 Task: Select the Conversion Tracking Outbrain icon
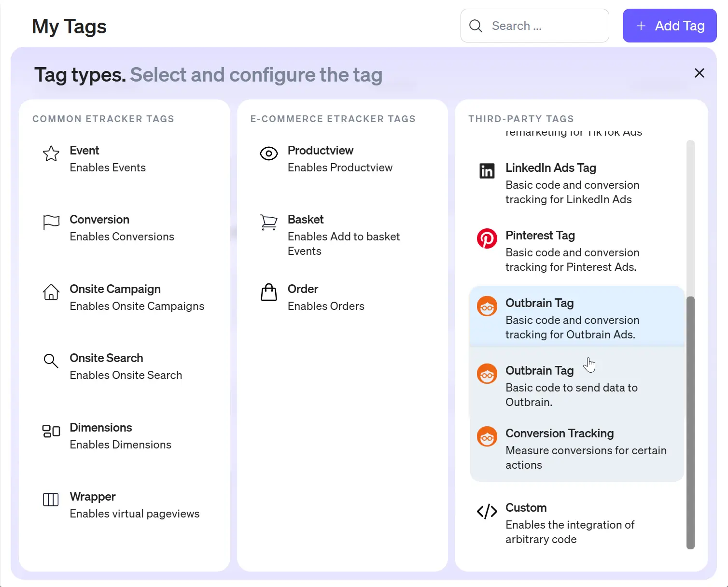click(x=487, y=436)
